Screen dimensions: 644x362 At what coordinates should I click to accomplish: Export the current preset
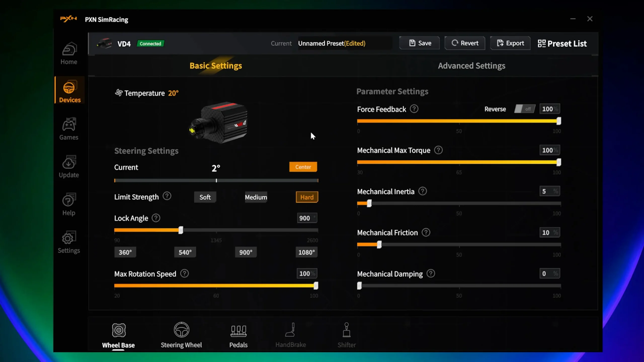click(510, 43)
